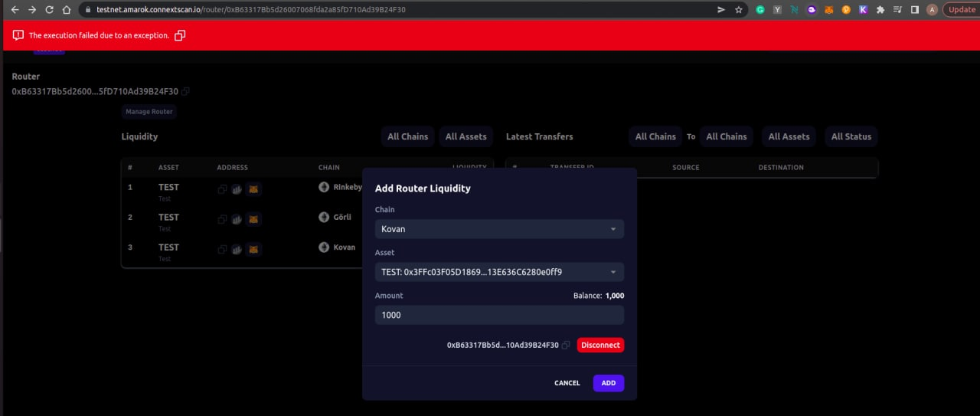Copy TEST asset address in Kovan row

click(222, 249)
